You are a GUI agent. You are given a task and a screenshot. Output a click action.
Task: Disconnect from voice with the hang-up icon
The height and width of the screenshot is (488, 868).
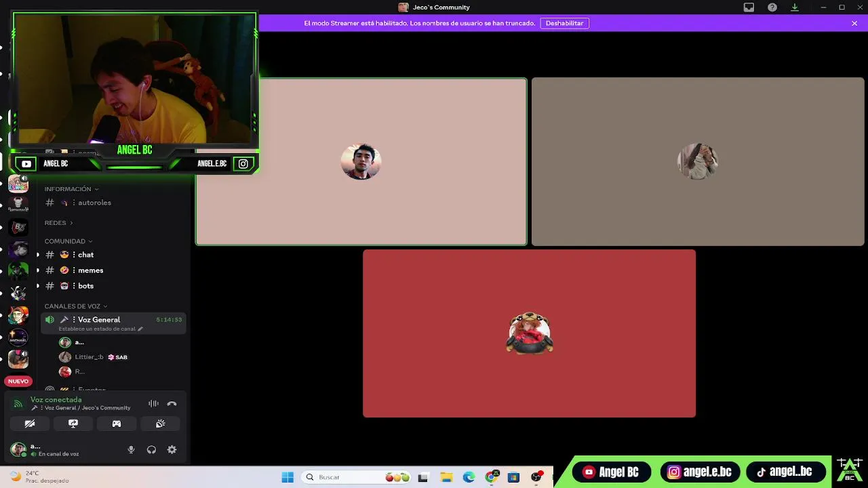[172, 403]
